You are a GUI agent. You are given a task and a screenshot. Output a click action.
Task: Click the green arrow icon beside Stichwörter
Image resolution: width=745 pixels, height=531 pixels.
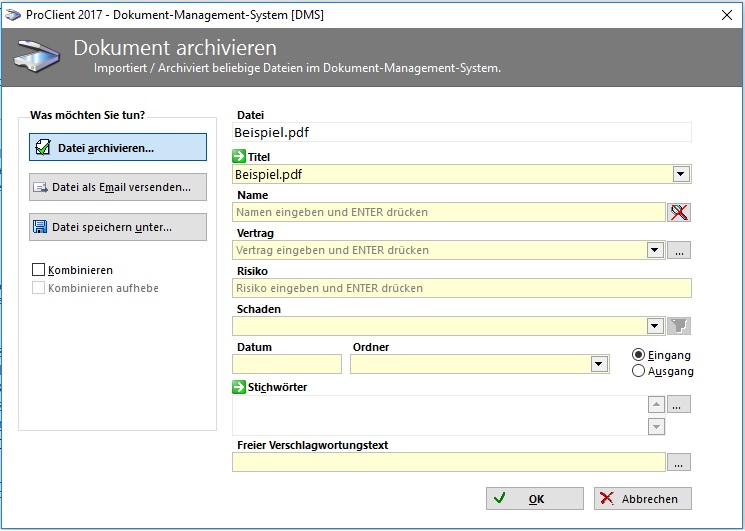[239, 387]
